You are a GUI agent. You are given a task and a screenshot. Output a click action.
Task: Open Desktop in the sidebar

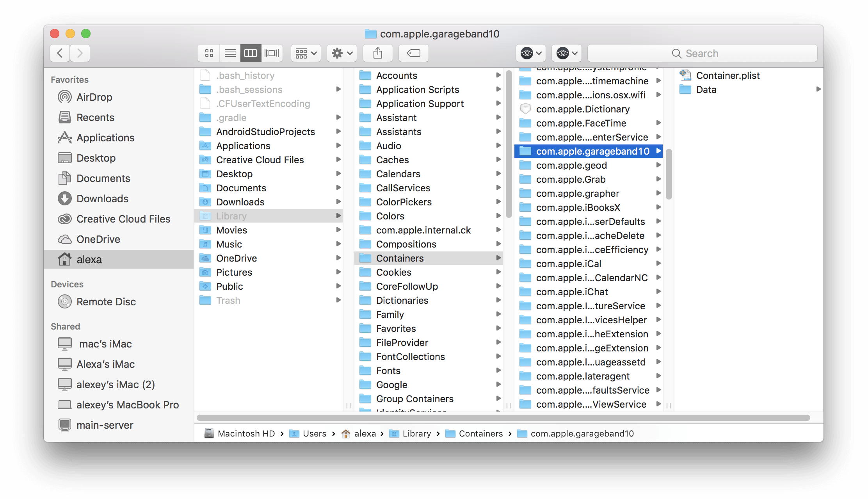[119, 158]
